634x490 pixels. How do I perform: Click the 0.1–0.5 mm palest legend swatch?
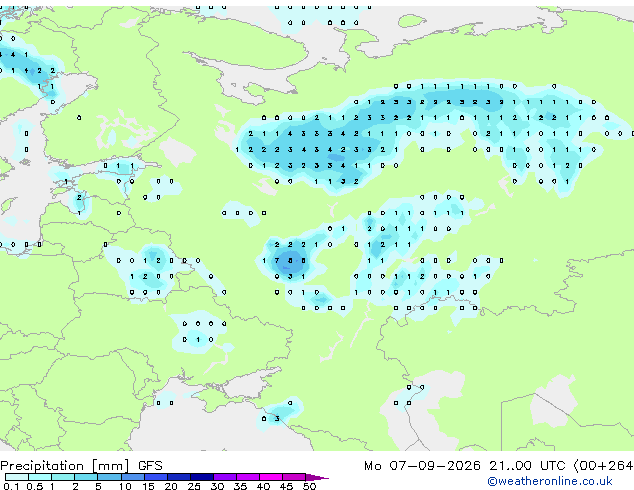[17, 477]
